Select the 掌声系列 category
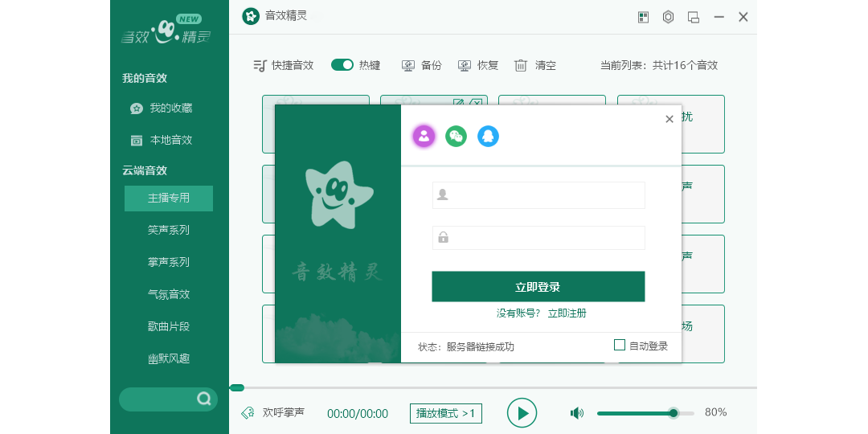This screenshot has height=434, width=868. click(169, 262)
